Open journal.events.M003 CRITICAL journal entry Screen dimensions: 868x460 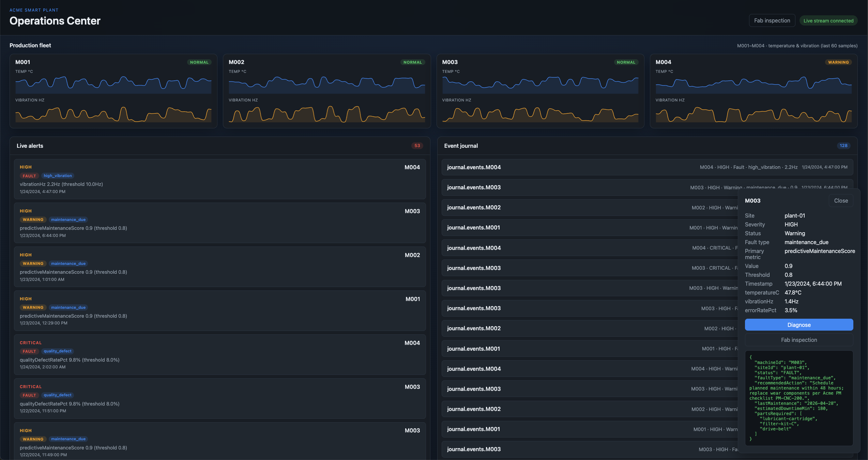pos(590,268)
